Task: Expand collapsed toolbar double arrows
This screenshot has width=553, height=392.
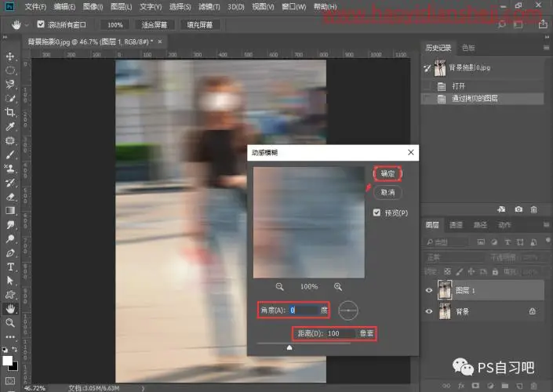Action: 5,37
